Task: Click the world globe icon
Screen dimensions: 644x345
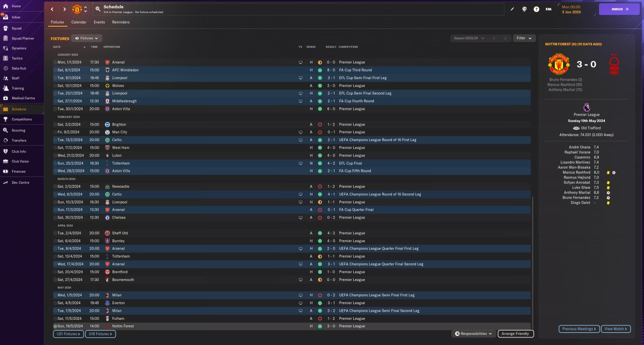Action: 524,9
